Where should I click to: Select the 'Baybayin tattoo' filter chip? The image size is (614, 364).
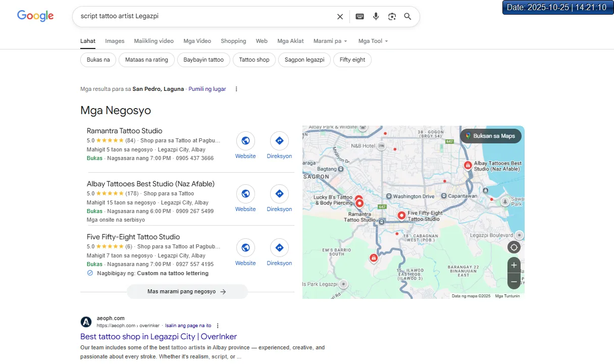click(203, 60)
